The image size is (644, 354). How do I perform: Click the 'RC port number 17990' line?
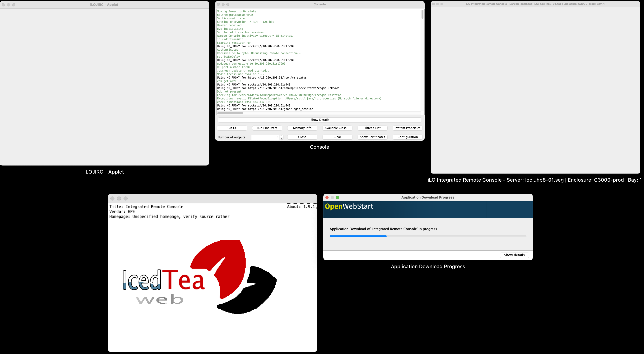[x=233, y=67]
